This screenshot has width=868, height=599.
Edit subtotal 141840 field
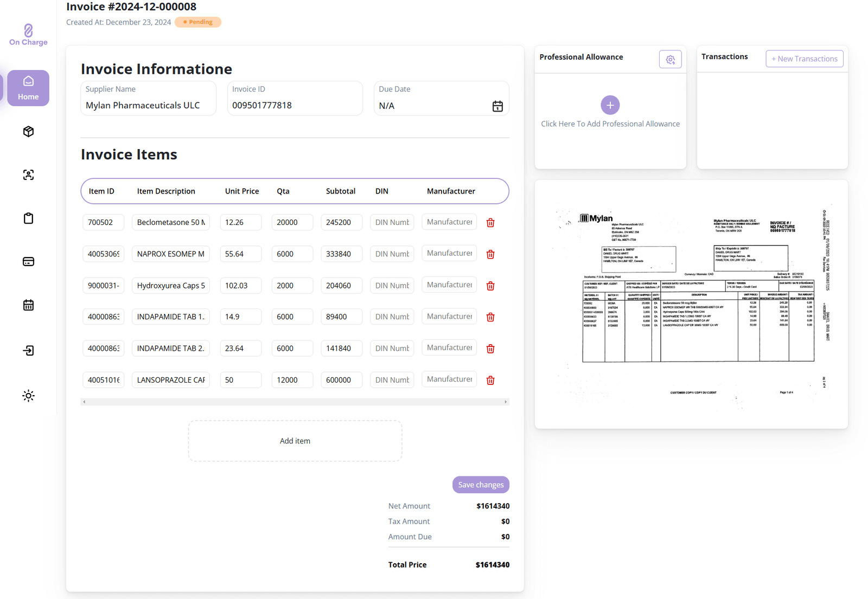(x=342, y=348)
